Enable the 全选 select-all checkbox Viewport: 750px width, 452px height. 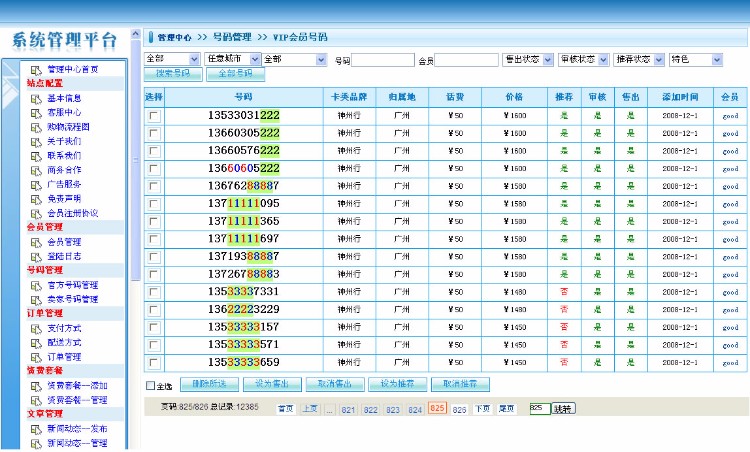(151, 386)
